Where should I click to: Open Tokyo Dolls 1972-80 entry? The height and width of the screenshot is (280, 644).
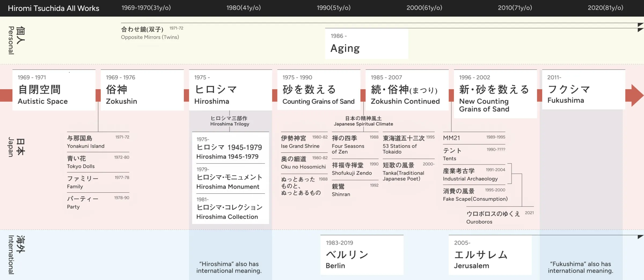point(98,162)
